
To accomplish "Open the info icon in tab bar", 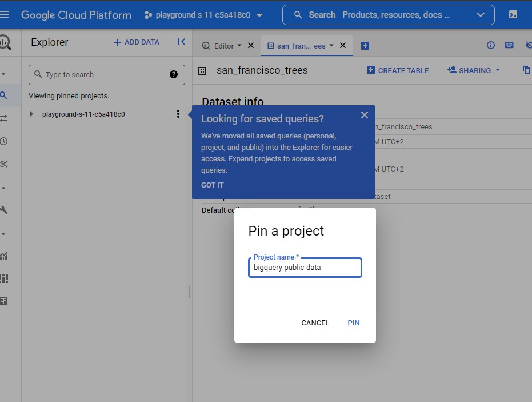I will point(491,45).
